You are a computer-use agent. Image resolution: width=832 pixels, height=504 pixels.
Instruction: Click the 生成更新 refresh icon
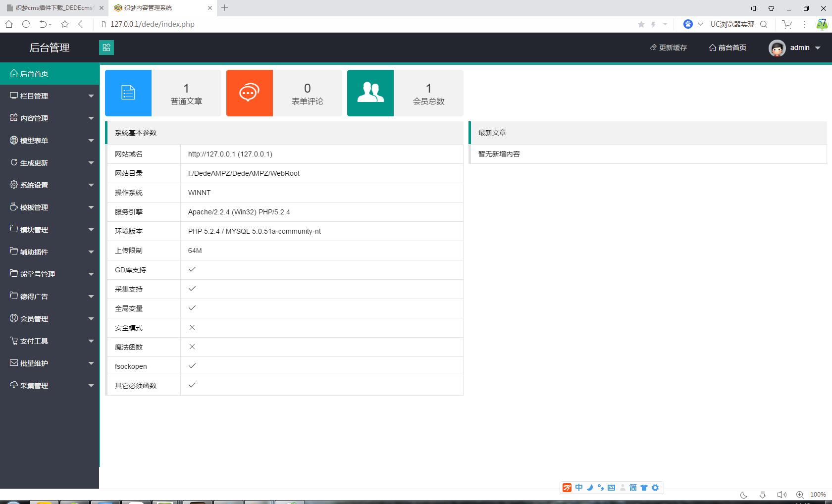[x=14, y=162]
